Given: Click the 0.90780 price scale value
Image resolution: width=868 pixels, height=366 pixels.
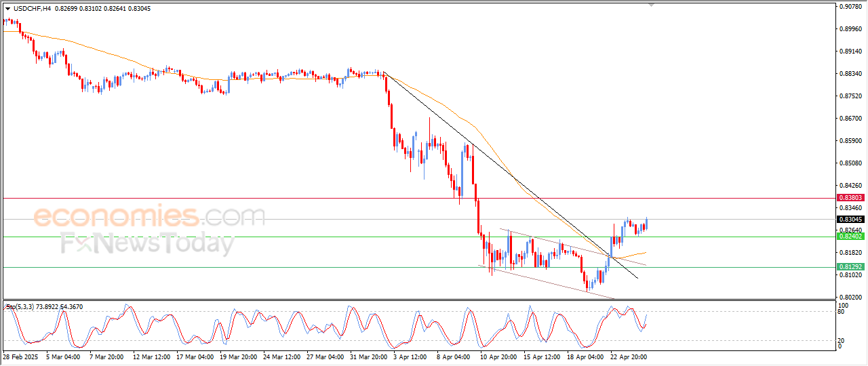Looking at the screenshot, I should point(851,7).
